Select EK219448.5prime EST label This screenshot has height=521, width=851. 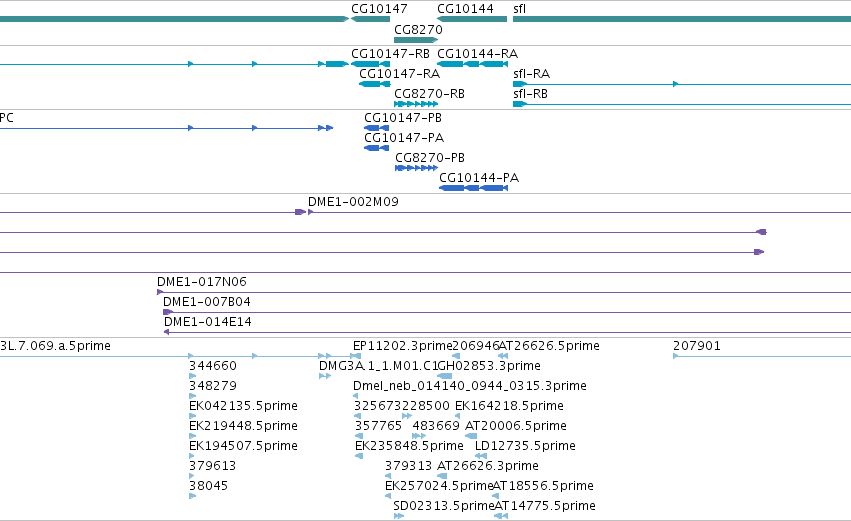click(243, 426)
